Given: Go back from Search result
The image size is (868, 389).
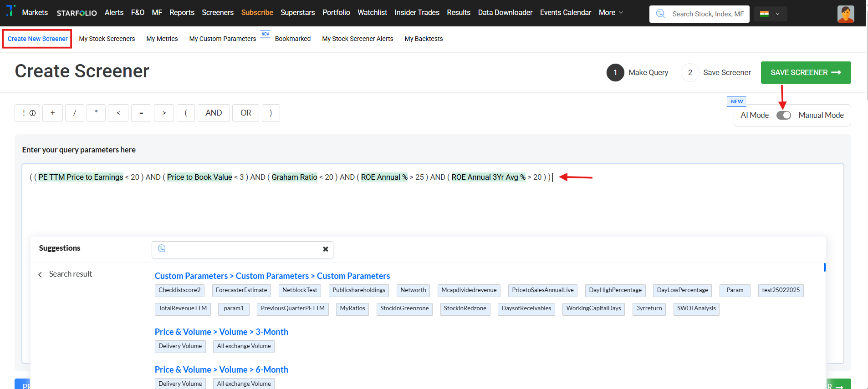Looking at the screenshot, I should (40, 274).
